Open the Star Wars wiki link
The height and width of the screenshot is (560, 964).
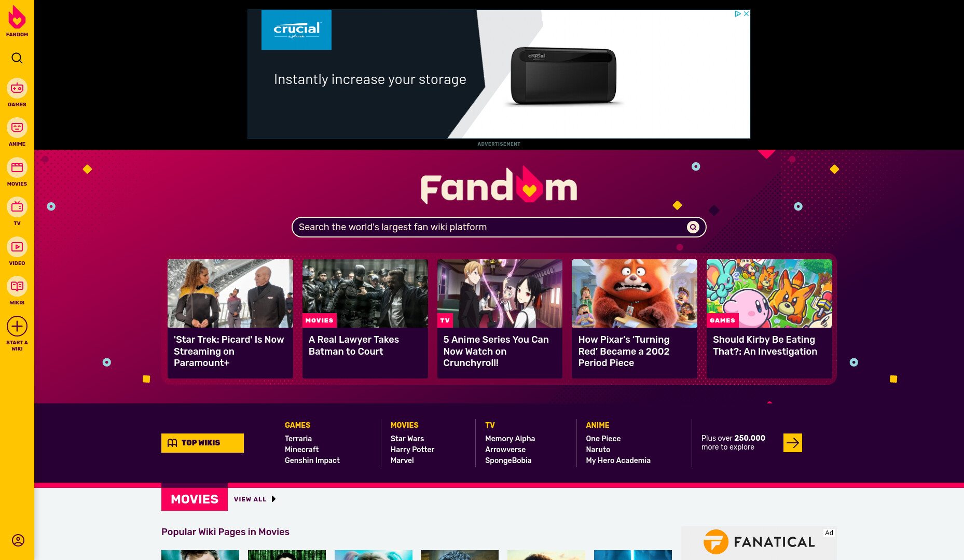(407, 439)
